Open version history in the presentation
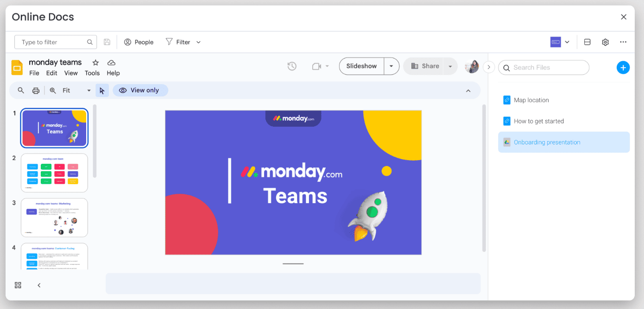 click(292, 66)
